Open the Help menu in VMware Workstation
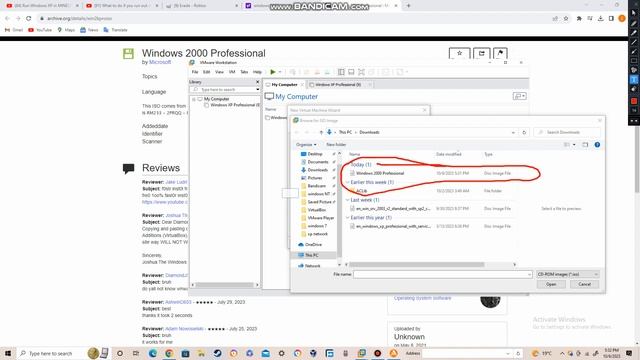 click(x=257, y=72)
